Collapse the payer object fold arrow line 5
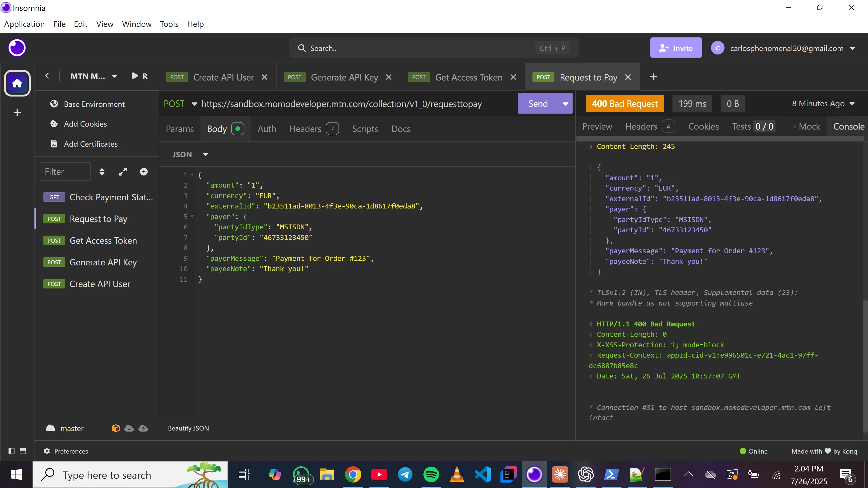Image resolution: width=868 pixels, height=488 pixels. (x=192, y=216)
